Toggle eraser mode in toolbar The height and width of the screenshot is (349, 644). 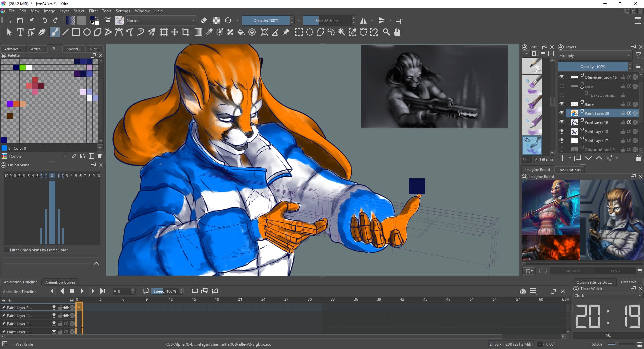coord(204,20)
